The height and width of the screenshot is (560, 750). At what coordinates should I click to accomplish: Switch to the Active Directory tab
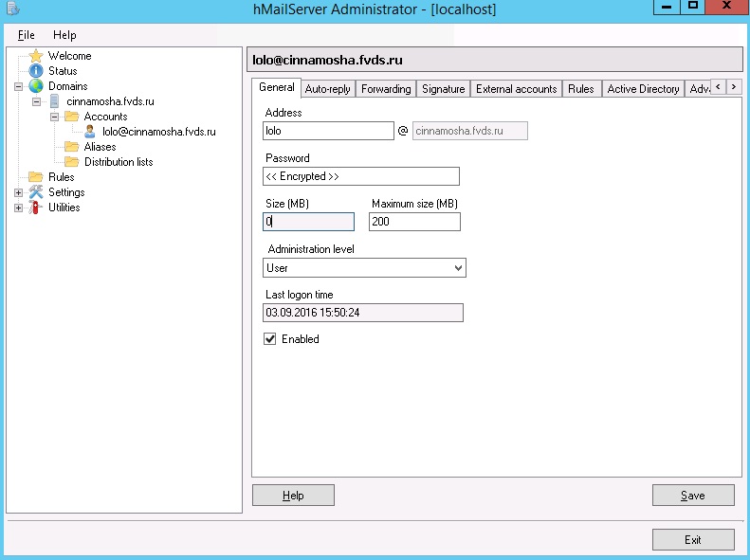644,89
